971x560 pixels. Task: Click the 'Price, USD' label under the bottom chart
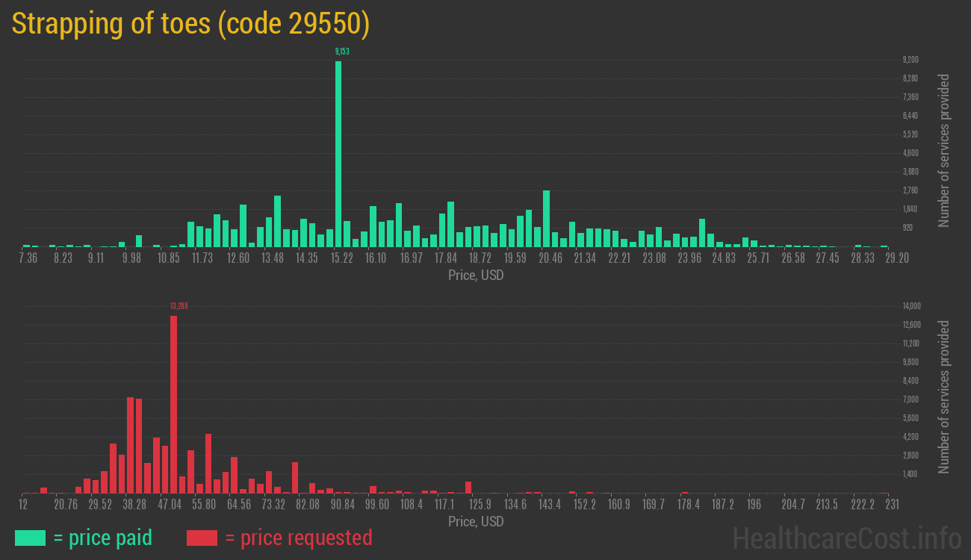point(476,521)
